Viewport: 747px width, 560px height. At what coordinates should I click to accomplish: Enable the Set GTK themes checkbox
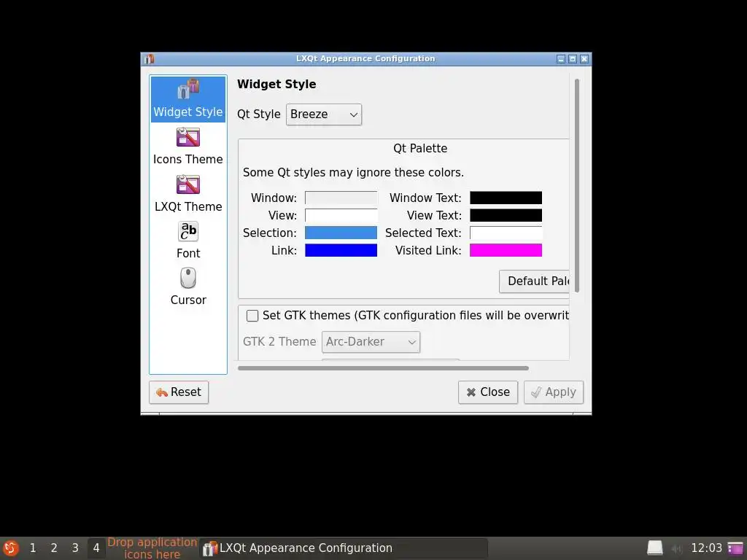252,316
